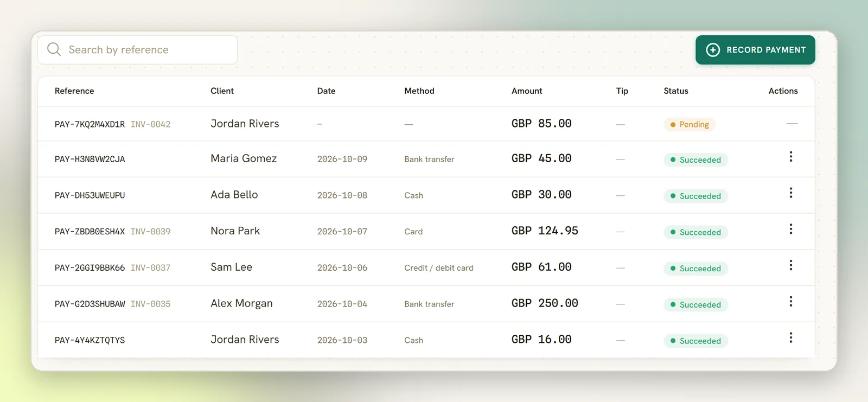This screenshot has width=868, height=402.
Task: Click the Status column header
Action: tap(676, 91)
